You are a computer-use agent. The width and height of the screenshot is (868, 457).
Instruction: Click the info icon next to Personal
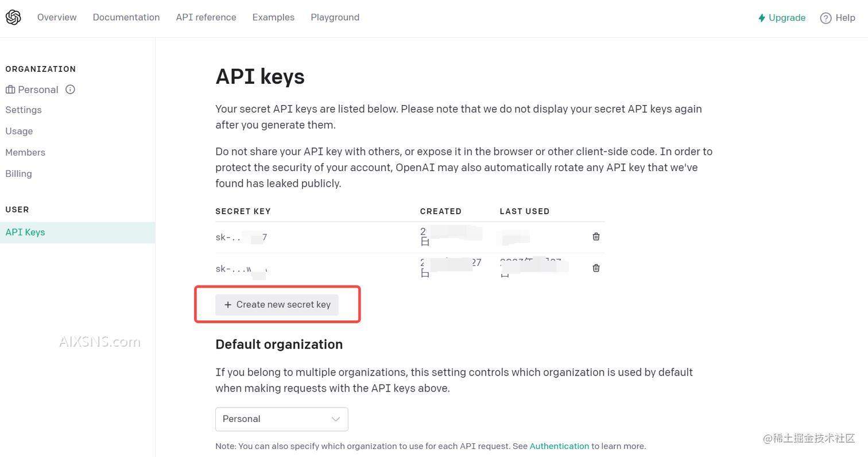[x=70, y=90]
